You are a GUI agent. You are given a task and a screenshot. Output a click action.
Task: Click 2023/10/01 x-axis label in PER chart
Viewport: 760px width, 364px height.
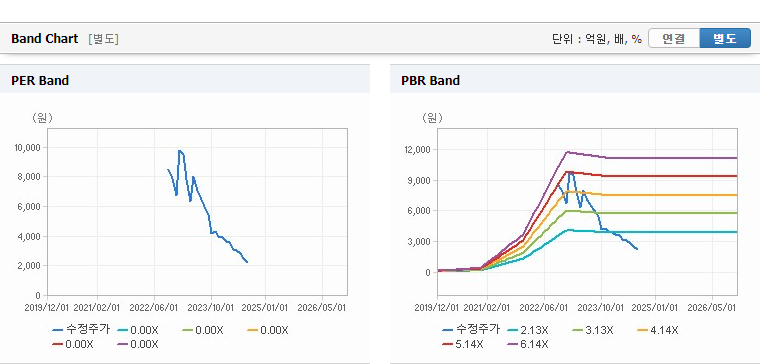pos(210,307)
